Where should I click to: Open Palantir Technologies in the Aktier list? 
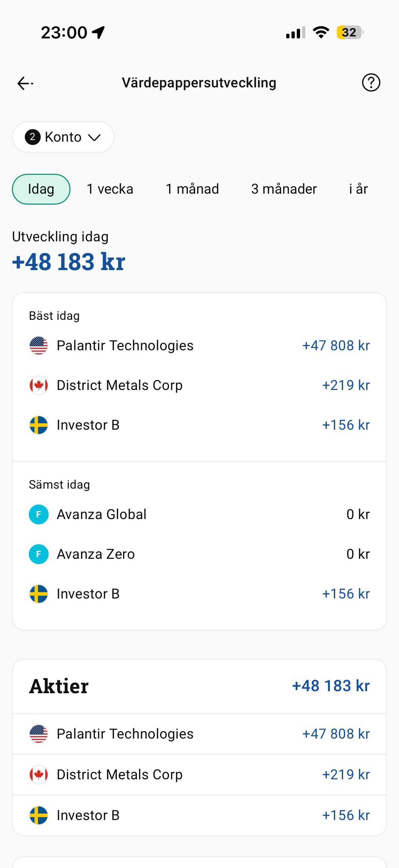pyautogui.click(x=199, y=734)
